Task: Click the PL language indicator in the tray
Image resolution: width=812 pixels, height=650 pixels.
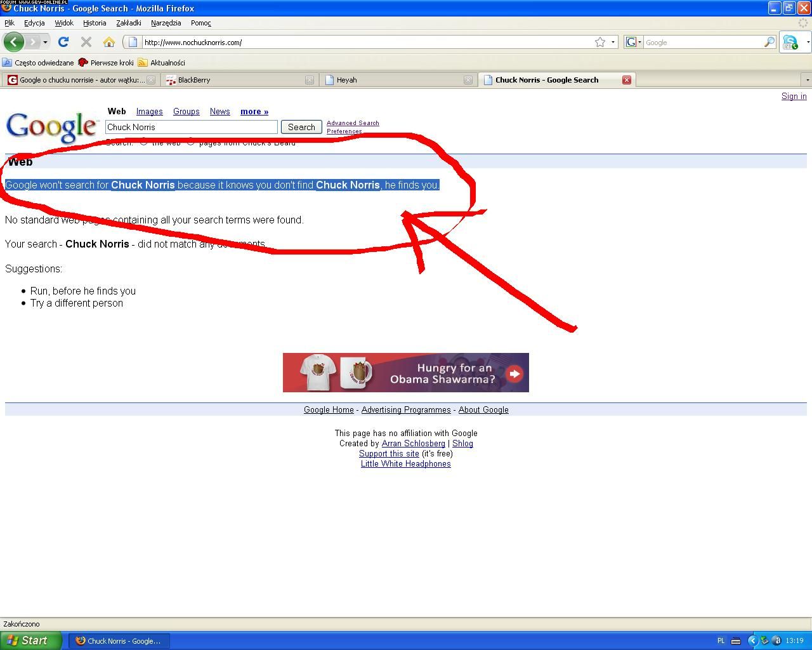Action: click(x=721, y=641)
